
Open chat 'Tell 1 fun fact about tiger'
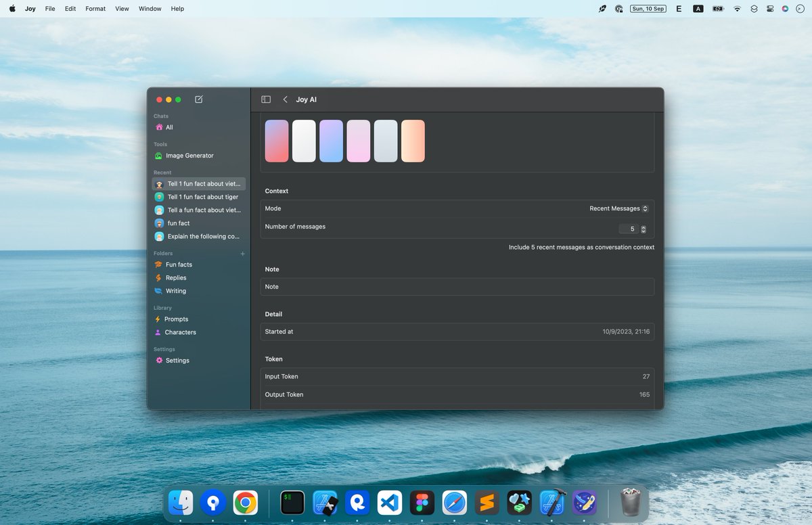click(x=199, y=197)
